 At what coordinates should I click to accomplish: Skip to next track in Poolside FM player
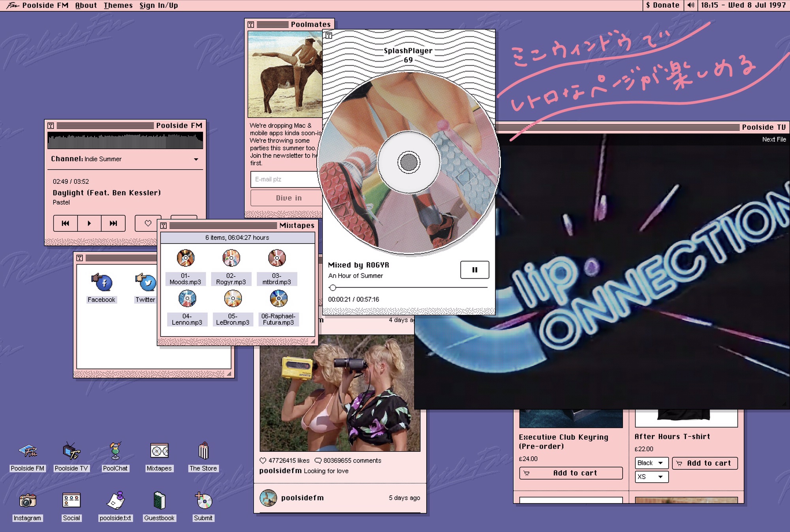pyautogui.click(x=113, y=223)
